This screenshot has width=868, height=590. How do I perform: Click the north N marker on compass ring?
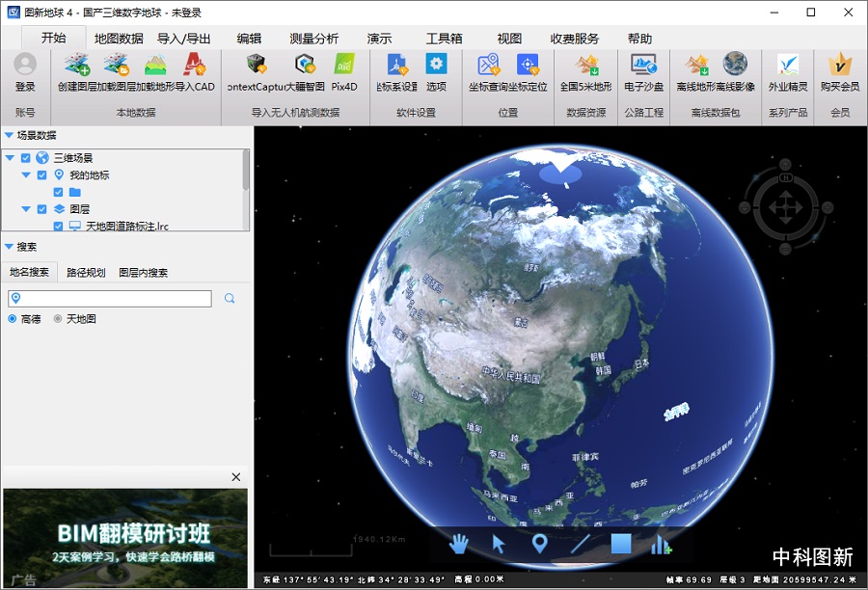click(785, 177)
